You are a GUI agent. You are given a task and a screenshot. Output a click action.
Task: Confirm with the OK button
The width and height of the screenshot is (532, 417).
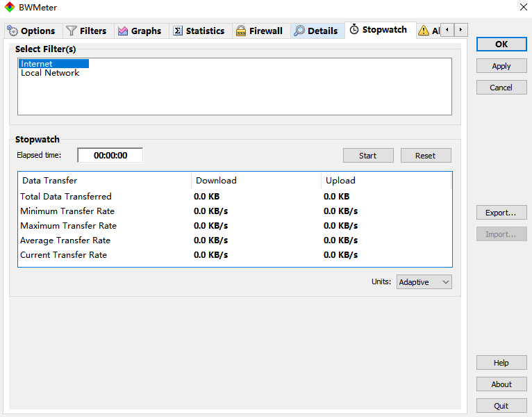[501, 44]
